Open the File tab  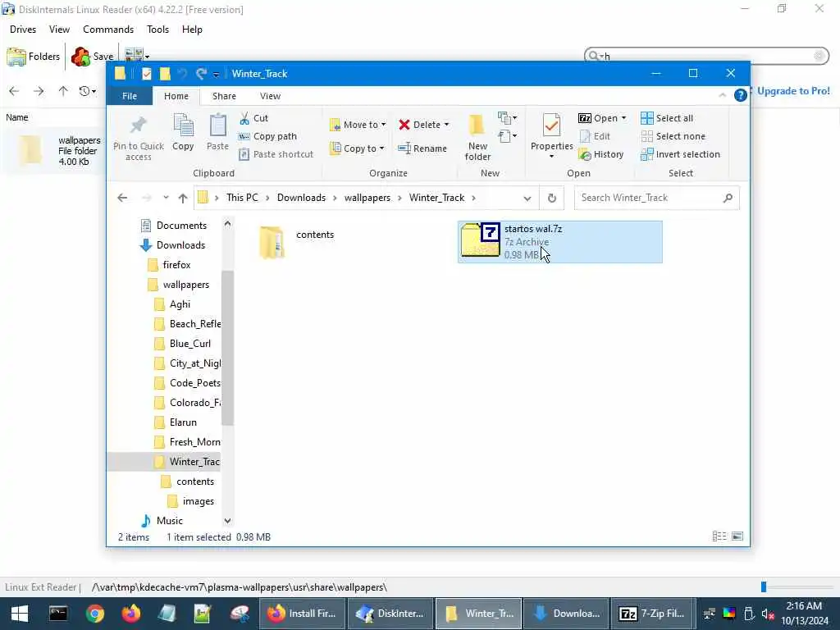pyautogui.click(x=130, y=96)
